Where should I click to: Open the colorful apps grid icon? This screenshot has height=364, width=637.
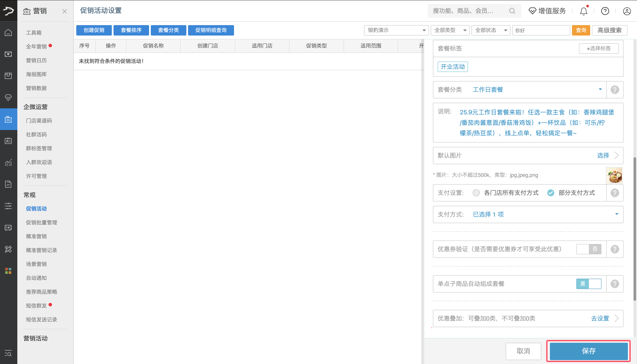(8, 271)
